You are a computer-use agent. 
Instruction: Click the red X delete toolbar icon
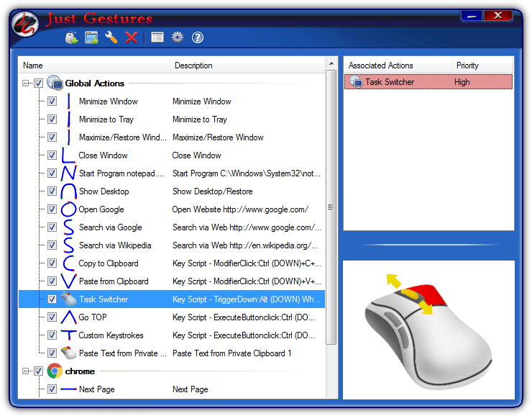coord(132,37)
